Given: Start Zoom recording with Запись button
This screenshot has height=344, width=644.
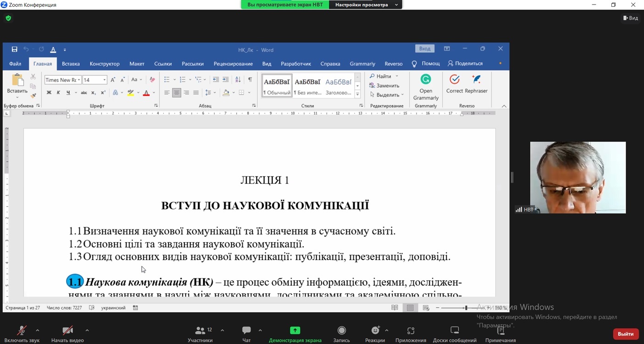Looking at the screenshot, I should tap(341, 331).
